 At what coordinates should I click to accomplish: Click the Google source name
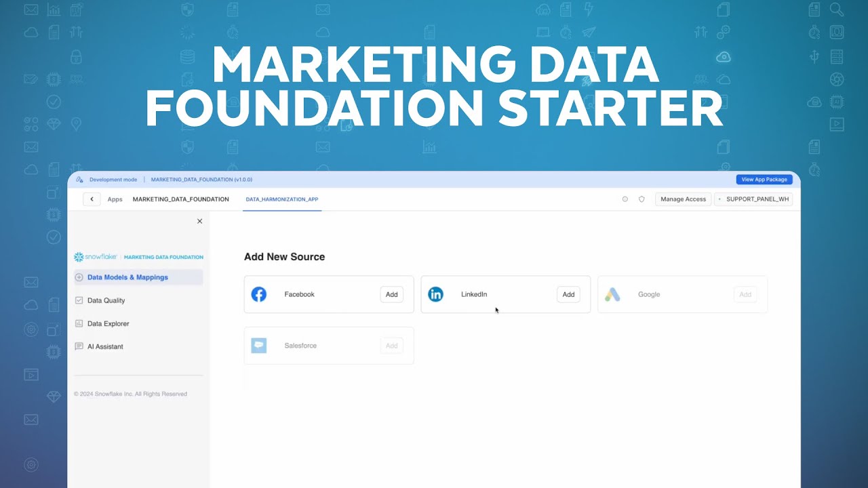click(649, 294)
